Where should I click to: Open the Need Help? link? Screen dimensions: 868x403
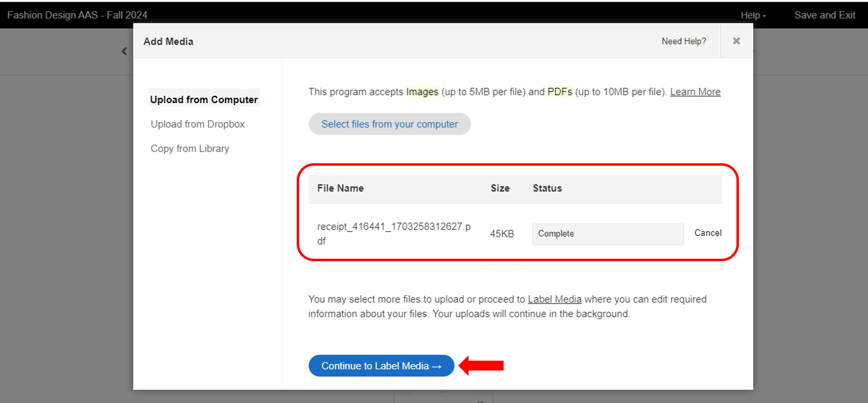pos(684,41)
